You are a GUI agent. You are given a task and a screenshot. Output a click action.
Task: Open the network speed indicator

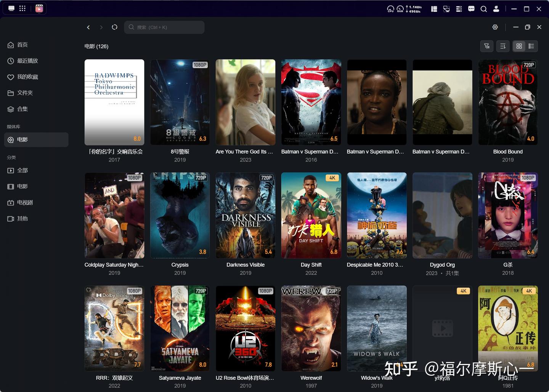[x=414, y=9]
